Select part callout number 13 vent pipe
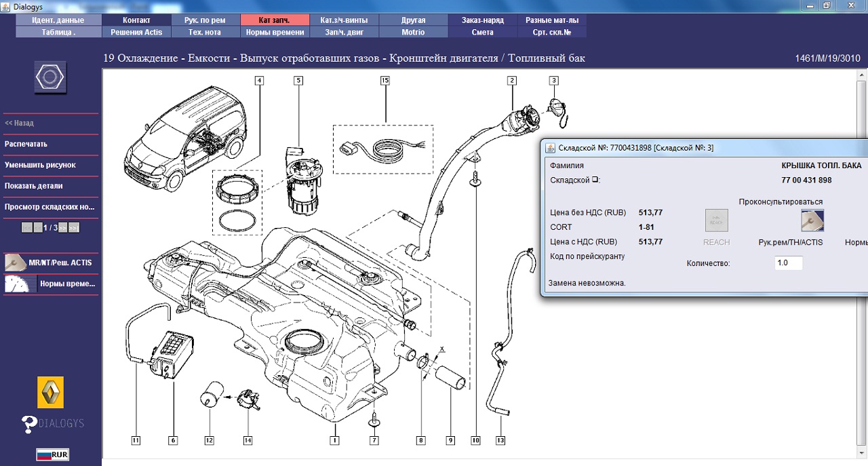Viewport: 868px width, 466px height. click(500, 440)
